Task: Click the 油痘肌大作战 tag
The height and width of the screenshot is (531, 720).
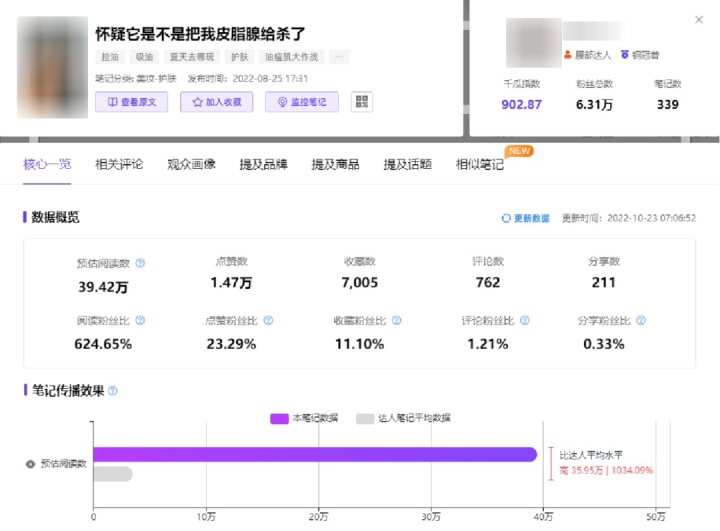Action: click(x=292, y=57)
